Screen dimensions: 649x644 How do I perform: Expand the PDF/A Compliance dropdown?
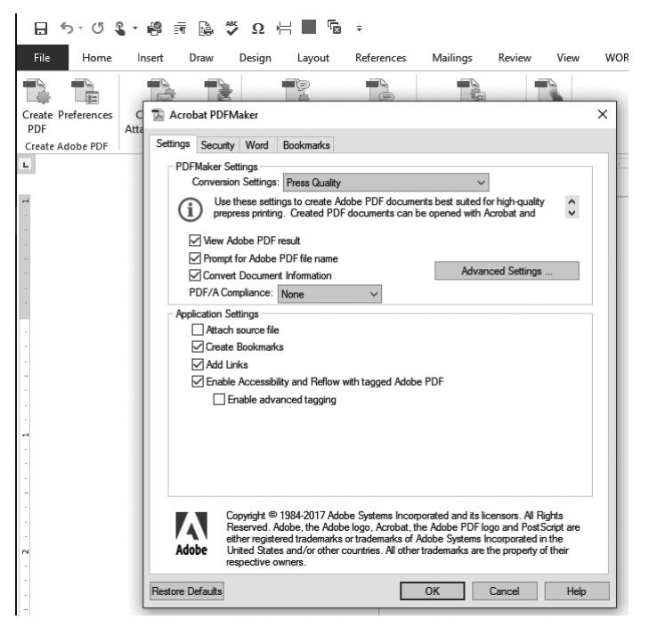(373, 292)
